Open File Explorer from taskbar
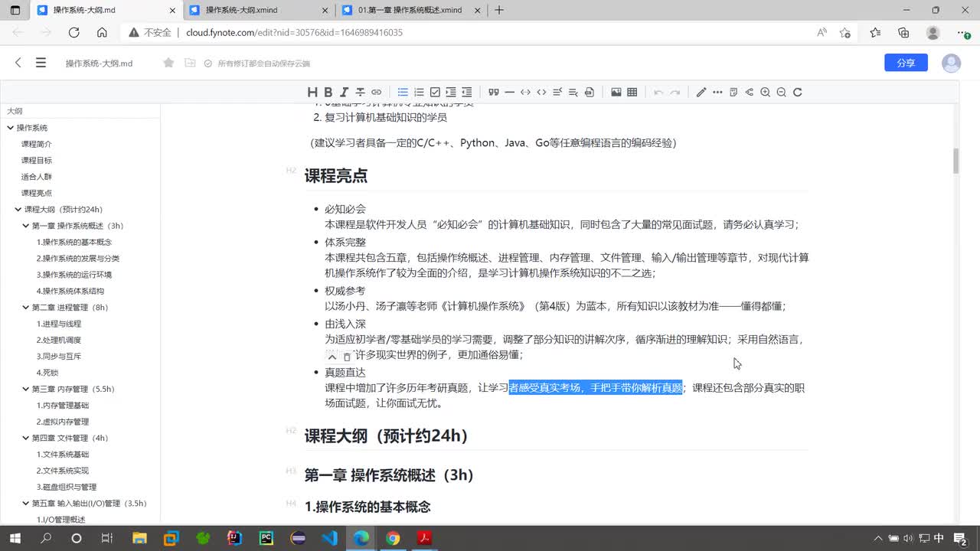This screenshot has width=980, height=551. pos(139,538)
